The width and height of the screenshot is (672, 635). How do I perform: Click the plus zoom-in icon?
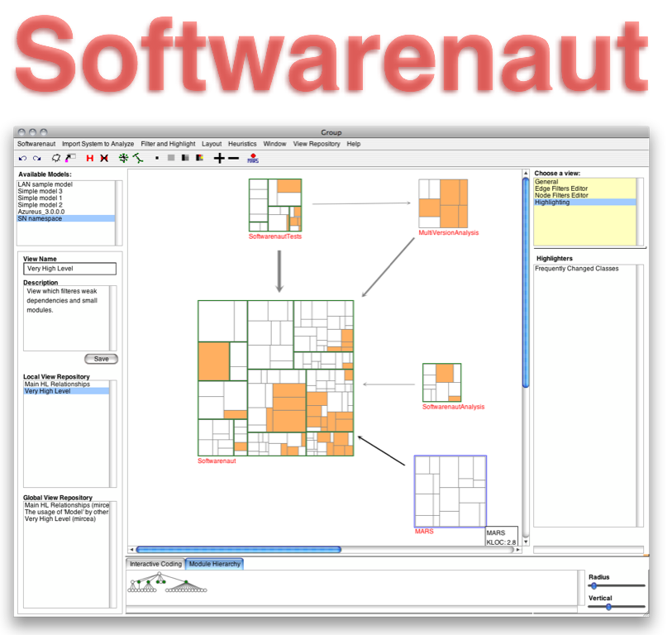pos(219,158)
